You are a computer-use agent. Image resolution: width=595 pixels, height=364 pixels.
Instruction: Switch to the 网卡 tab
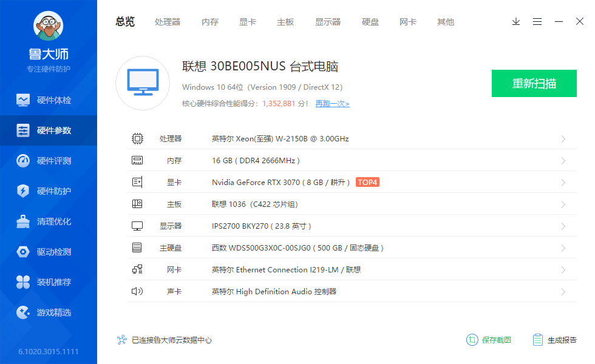[x=408, y=22]
